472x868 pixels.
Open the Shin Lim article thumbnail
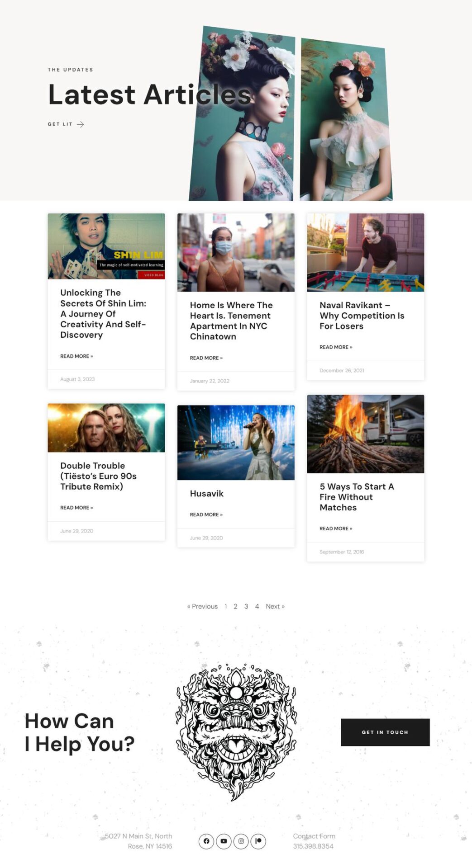click(106, 246)
